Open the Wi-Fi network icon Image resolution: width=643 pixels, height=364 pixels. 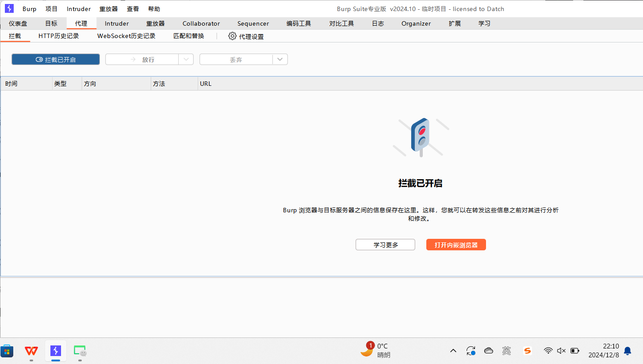(x=548, y=351)
